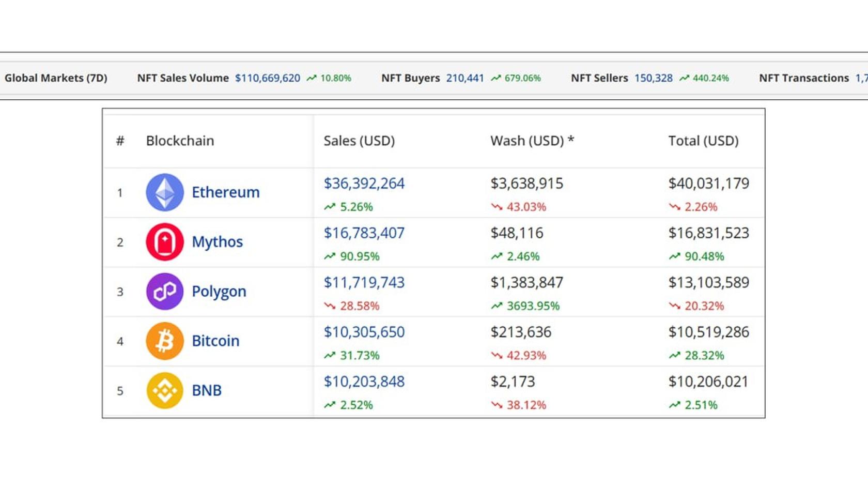Click Ethereum total $40,031,179

(x=709, y=184)
